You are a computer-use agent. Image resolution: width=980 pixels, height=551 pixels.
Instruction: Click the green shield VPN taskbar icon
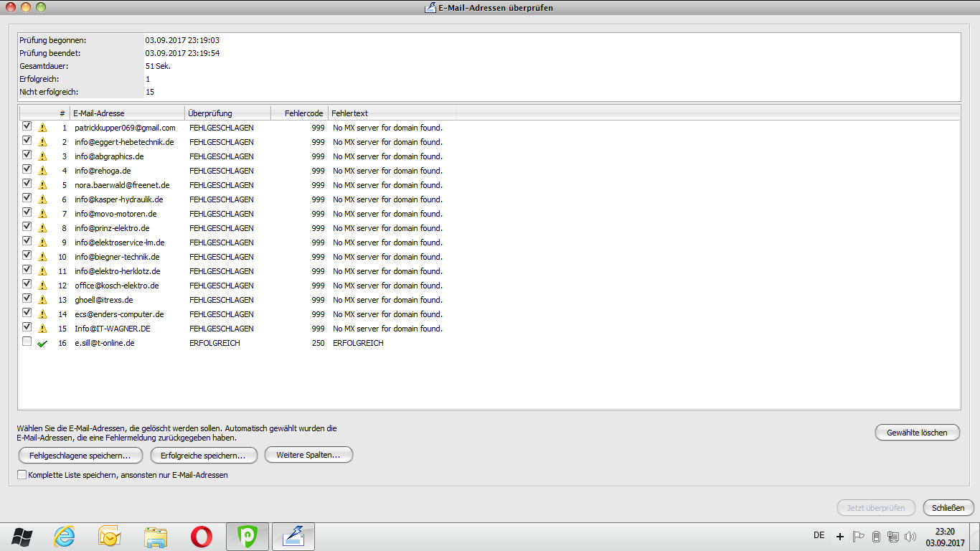[x=248, y=536]
